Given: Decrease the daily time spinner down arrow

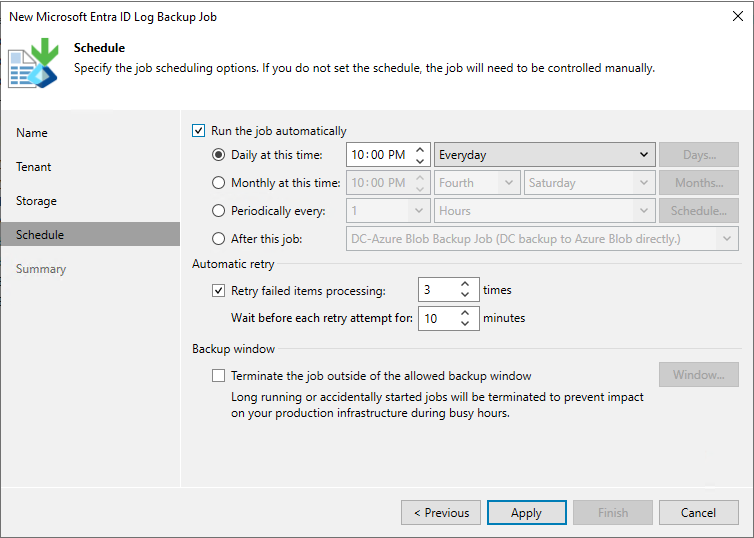Looking at the screenshot, I should (x=421, y=160).
